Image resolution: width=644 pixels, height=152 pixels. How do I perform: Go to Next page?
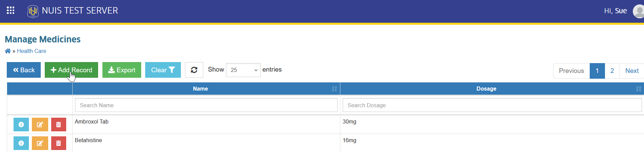click(632, 71)
